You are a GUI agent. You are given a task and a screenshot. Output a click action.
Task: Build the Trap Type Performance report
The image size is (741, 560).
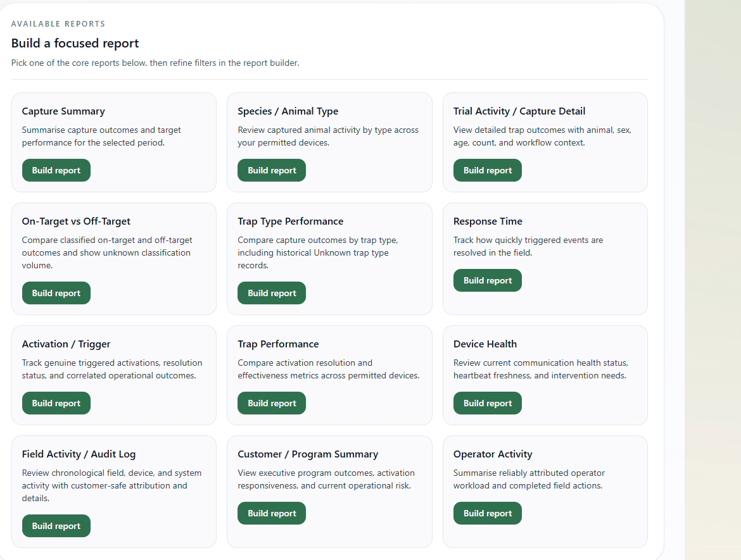click(272, 293)
